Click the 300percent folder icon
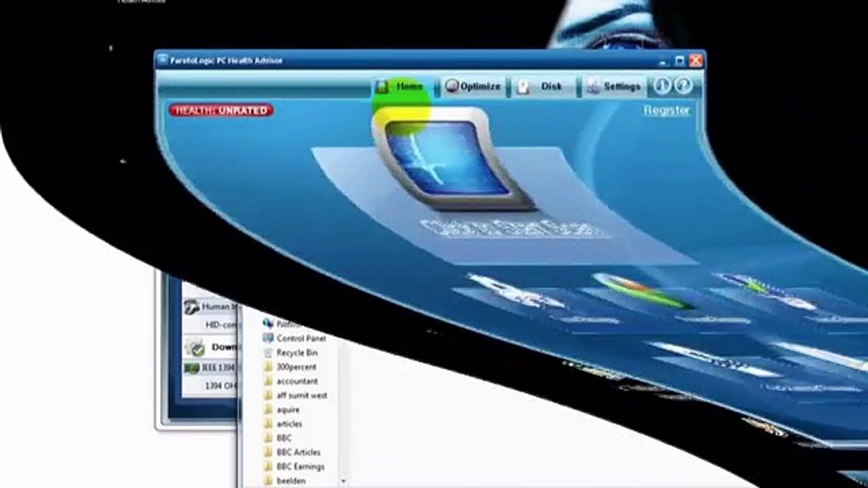The height and width of the screenshot is (488, 868). pos(267,367)
